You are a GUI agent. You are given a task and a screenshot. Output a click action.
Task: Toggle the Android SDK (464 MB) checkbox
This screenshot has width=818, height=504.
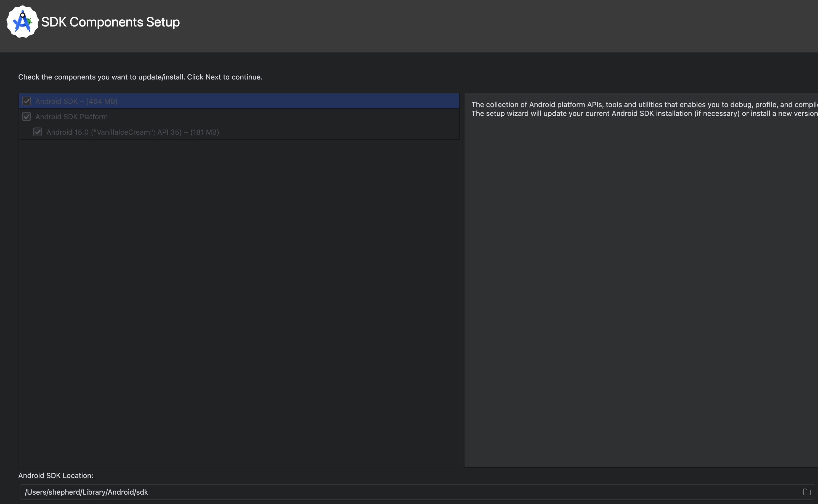point(27,101)
